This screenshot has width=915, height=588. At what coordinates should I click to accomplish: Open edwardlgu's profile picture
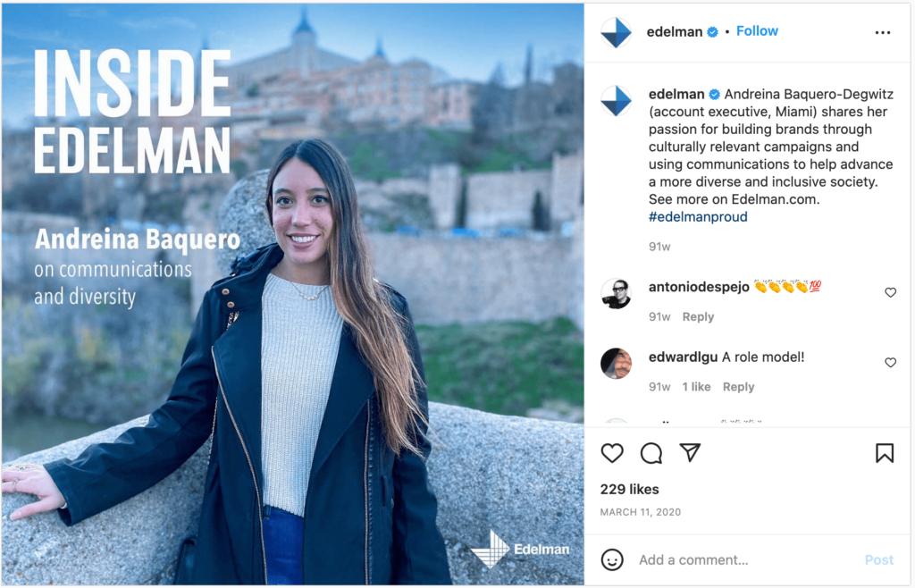pos(617,364)
